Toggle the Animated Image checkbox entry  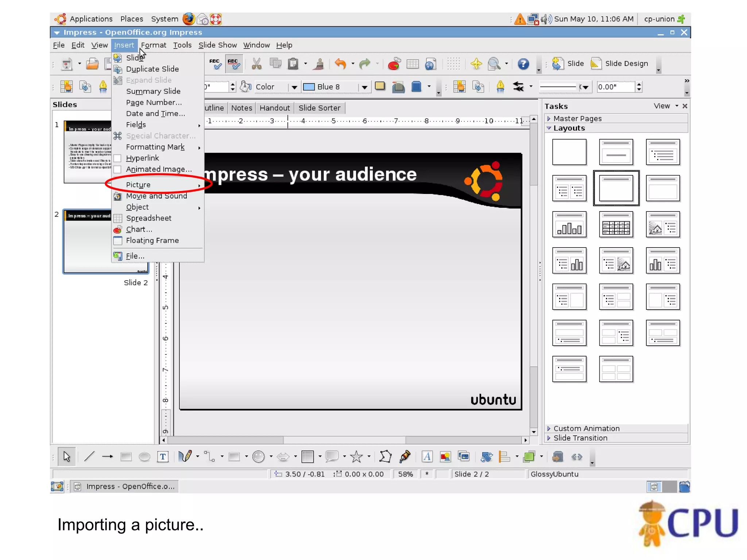click(x=159, y=170)
